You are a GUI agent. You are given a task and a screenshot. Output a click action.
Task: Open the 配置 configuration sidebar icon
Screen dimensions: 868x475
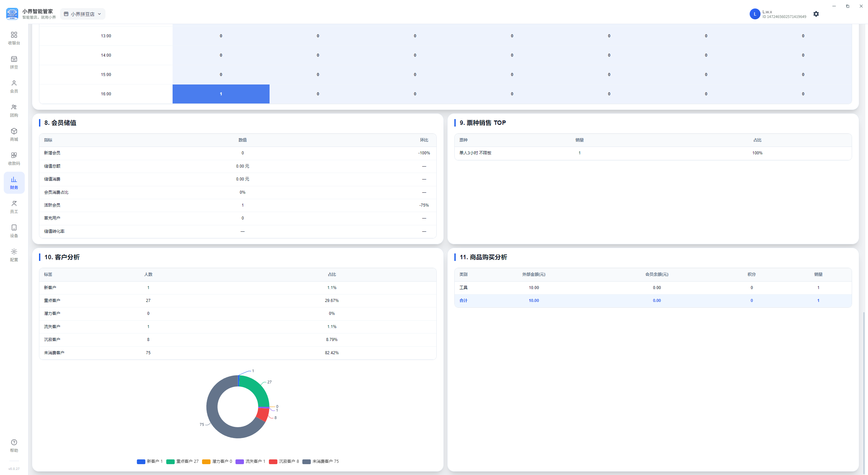tap(14, 255)
